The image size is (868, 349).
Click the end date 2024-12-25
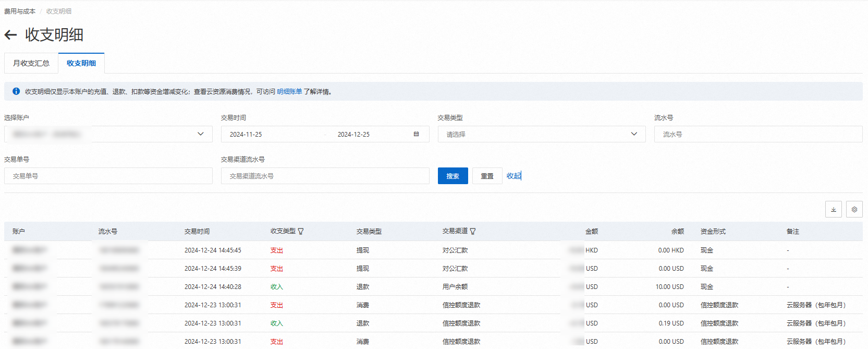pos(353,134)
